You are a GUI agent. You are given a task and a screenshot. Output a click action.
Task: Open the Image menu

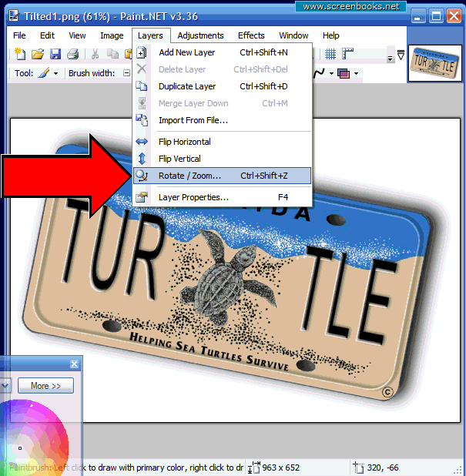(x=112, y=35)
